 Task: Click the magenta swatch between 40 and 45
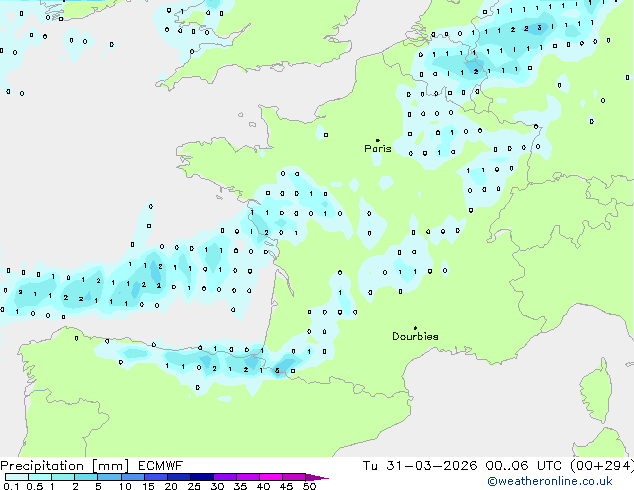pyautogui.click(x=271, y=477)
